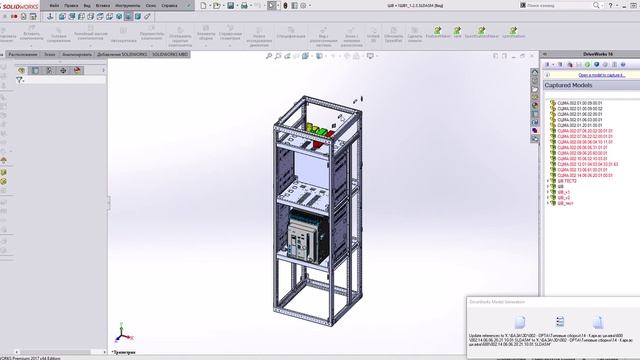This screenshot has height=360, width=640.
Task: Click the File Explorer folder icon in the task pane
Action: (x=535, y=89)
